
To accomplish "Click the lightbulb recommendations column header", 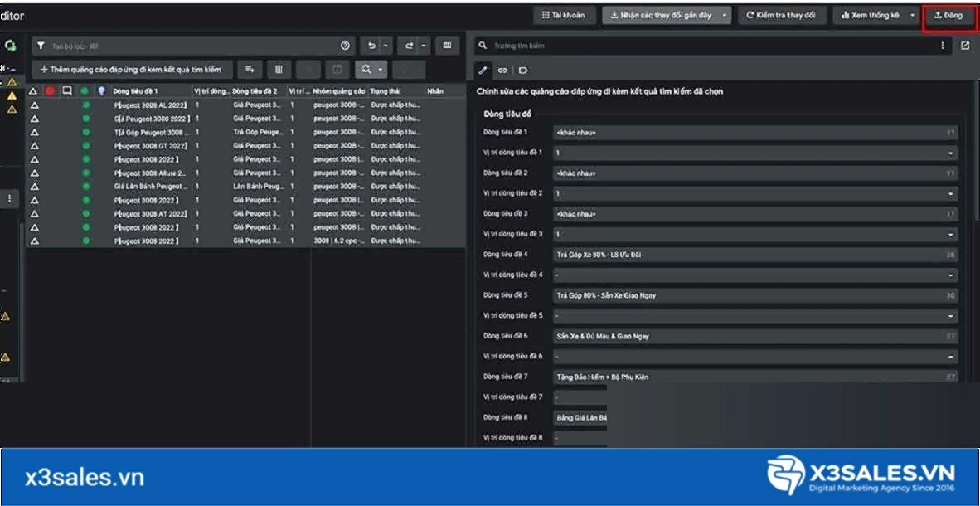I will pyautogui.click(x=101, y=91).
